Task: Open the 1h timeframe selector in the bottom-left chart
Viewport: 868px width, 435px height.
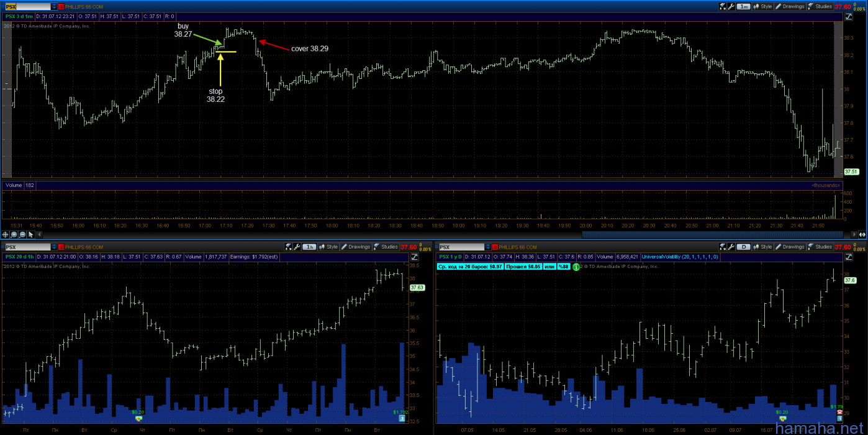Action: pos(309,247)
